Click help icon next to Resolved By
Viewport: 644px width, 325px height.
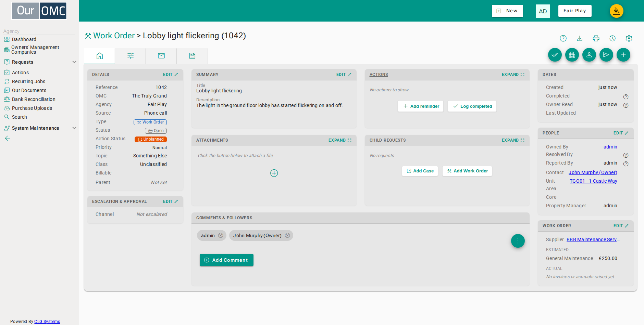(626, 155)
